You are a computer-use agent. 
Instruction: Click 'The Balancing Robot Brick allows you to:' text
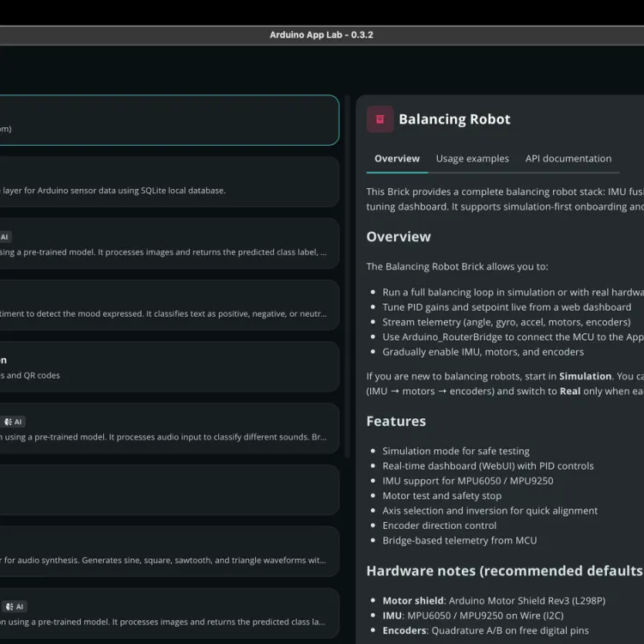(457, 266)
